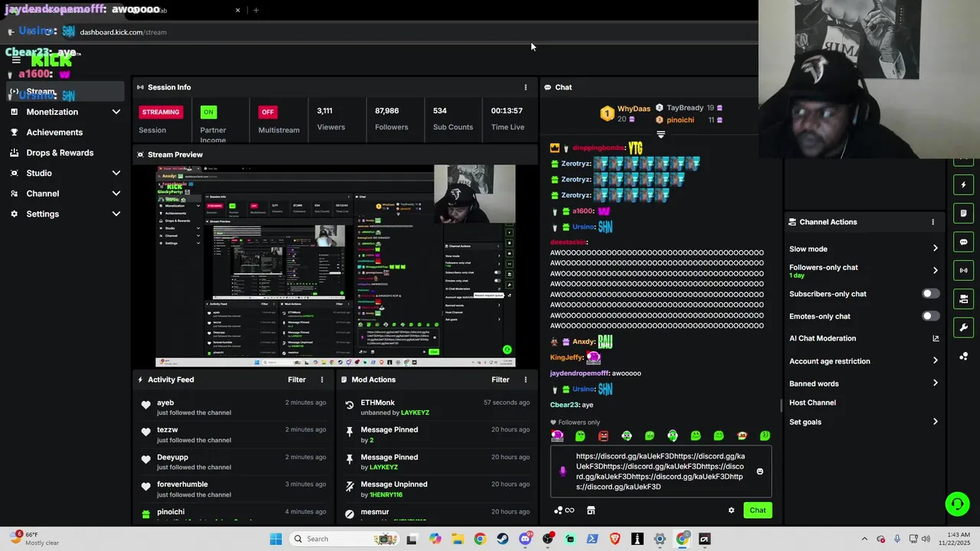Open the emoji picker in chat input
Image resolution: width=980 pixels, height=551 pixels.
(759, 471)
